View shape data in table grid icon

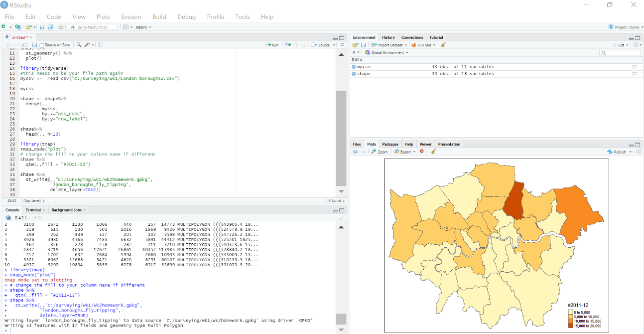pos(635,74)
